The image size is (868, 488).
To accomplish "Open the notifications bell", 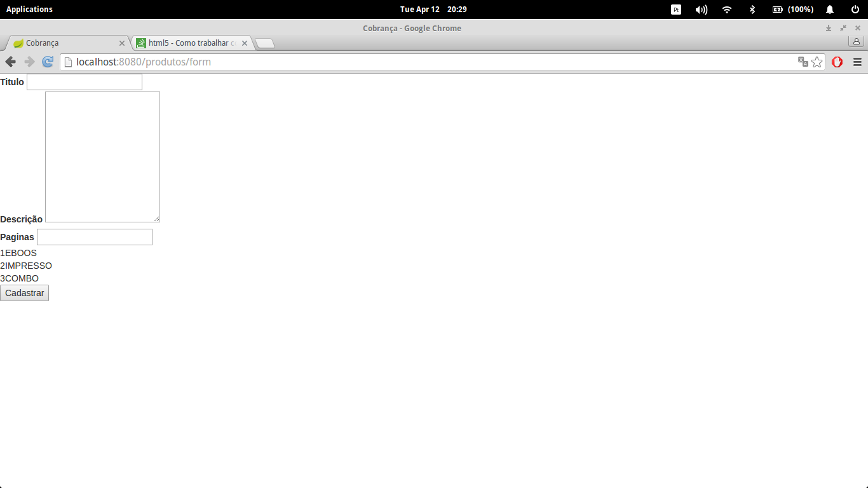I will click(x=830, y=10).
